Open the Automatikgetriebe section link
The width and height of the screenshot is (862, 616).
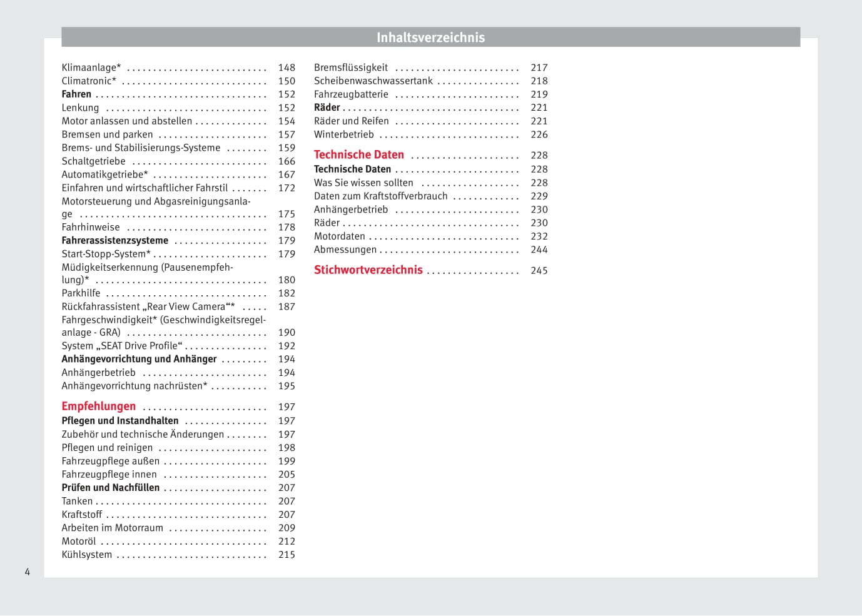point(104,175)
